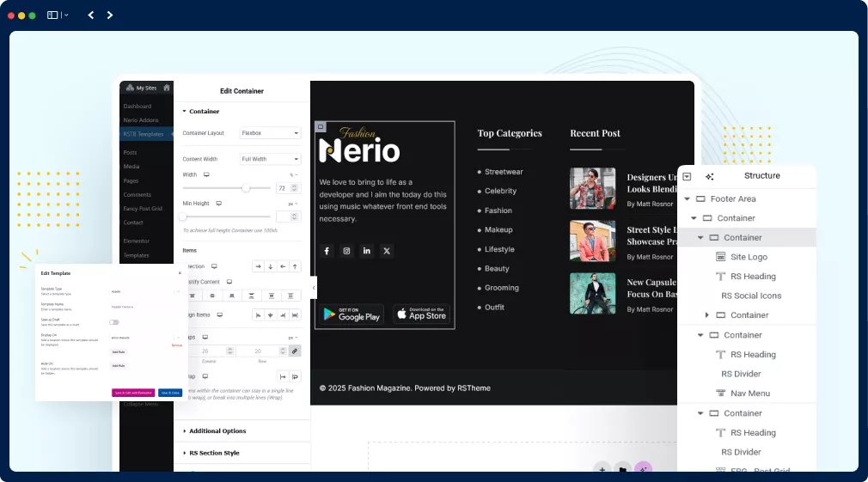Image resolution: width=868 pixels, height=482 pixels.
Task: Open the Display On Entire Website dropdown
Action: (x=145, y=338)
